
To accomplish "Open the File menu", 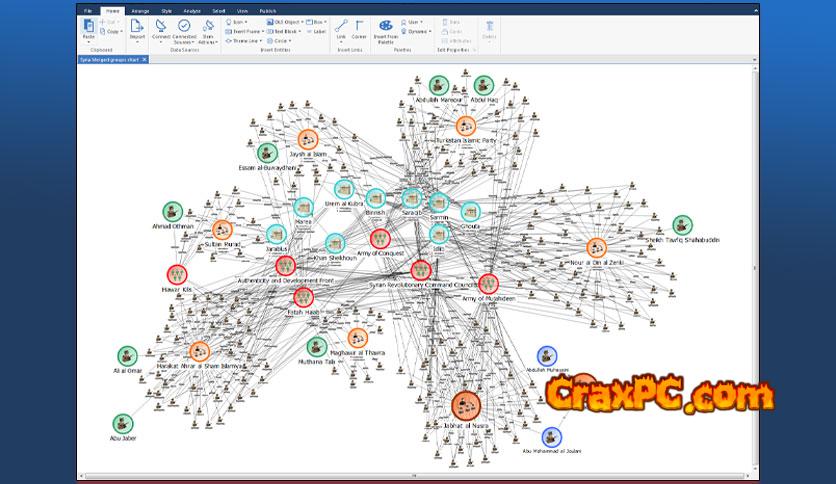I will pos(88,11).
